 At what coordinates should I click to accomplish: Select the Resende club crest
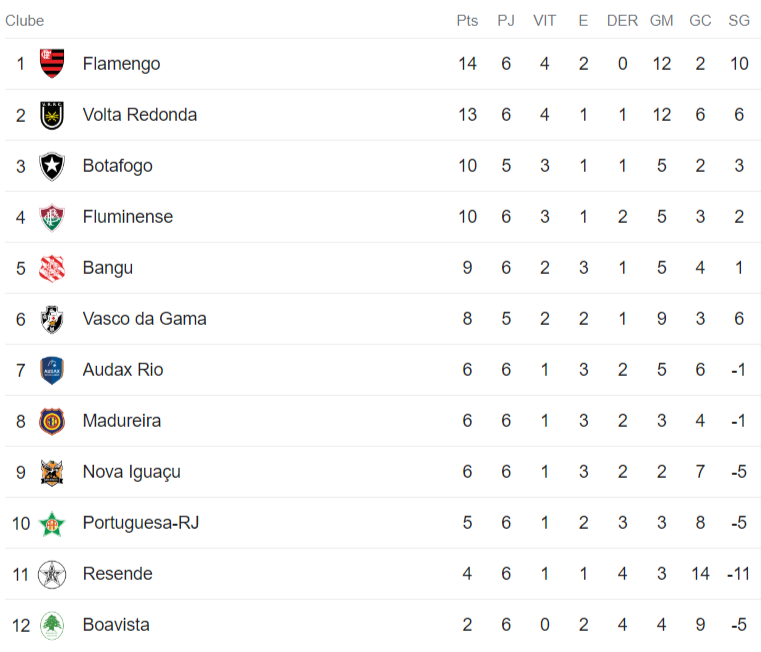coord(52,574)
